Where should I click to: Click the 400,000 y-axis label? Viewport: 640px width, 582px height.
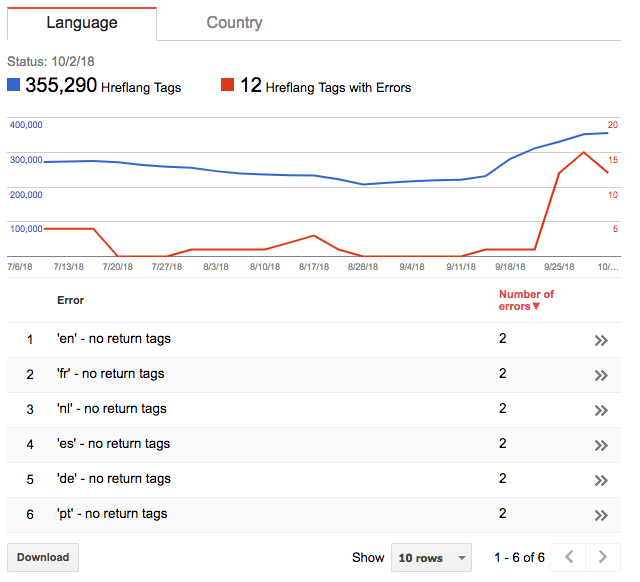coord(26,125)
